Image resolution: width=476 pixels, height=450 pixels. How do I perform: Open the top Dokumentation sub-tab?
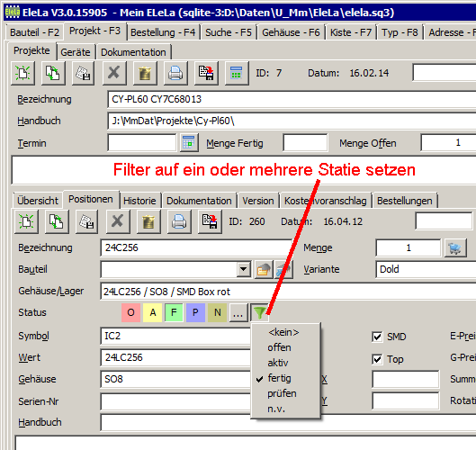tap(133, 52)
